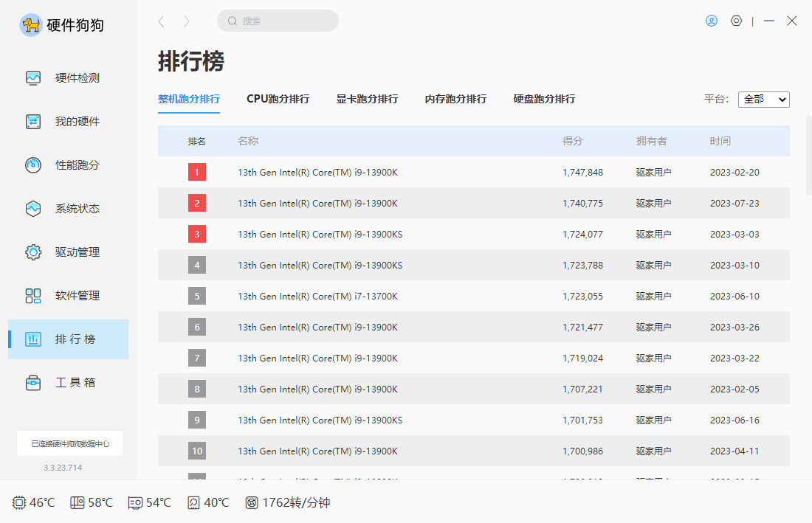Click the 已连接硬件狗狗数据中心 connection status
The width and height of the screenshot is (812, 523).
[x=69, y=443]
